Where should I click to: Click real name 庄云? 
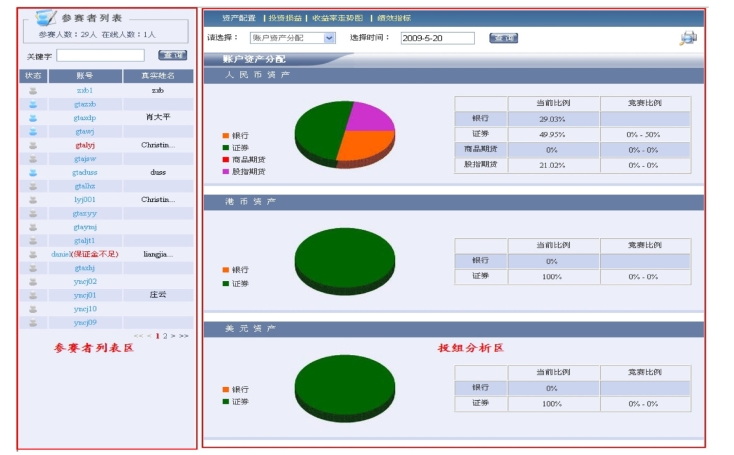point(158,295)
